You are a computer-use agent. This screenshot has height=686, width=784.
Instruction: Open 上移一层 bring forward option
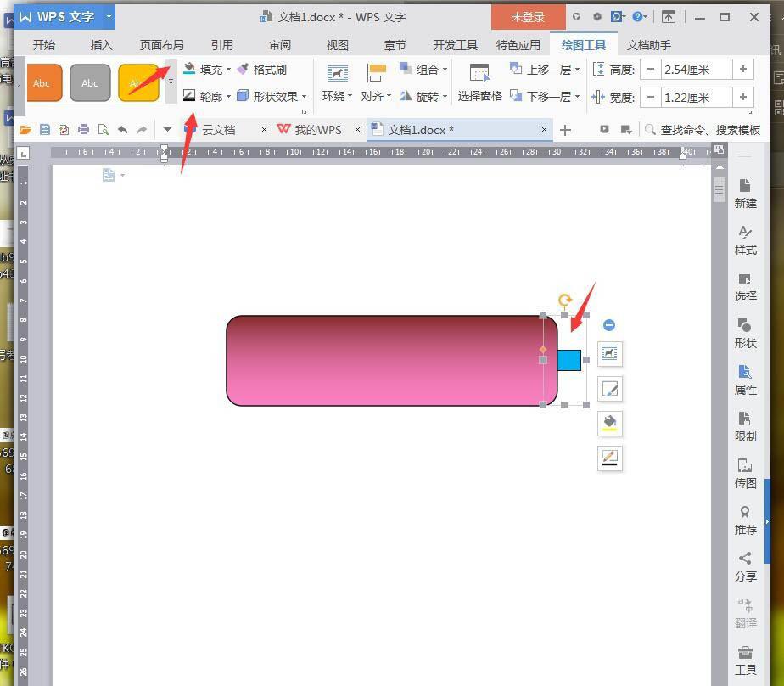tap(545, 70)
